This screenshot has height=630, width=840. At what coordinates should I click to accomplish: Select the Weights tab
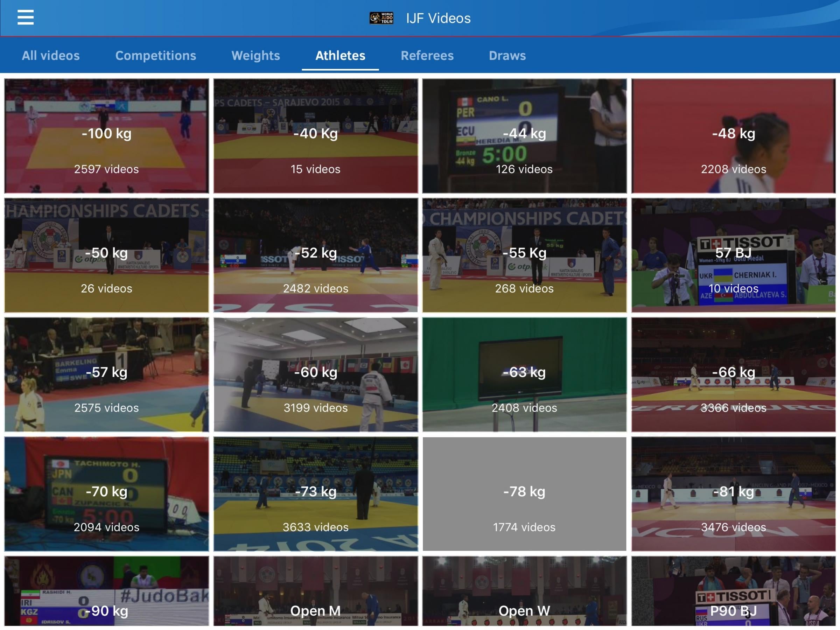pos(255,56)
